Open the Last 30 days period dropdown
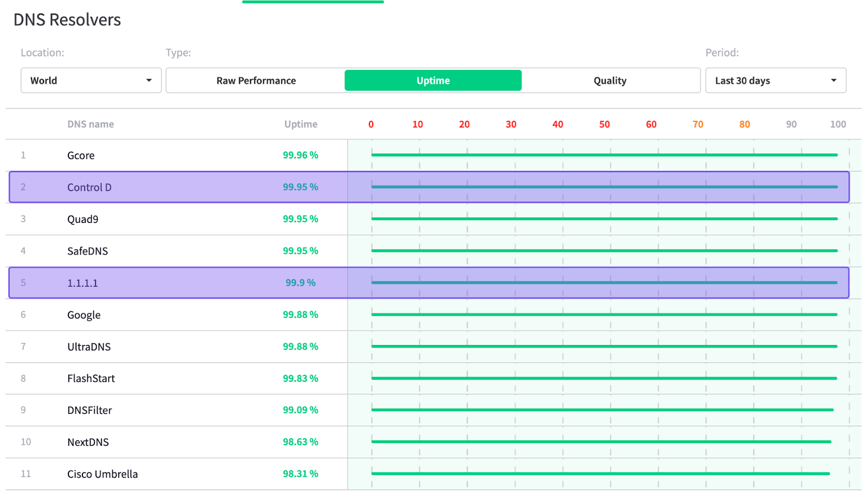 775,80
